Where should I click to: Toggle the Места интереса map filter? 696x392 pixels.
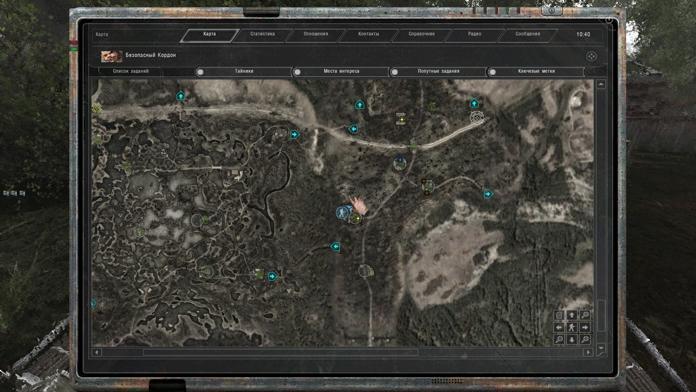point(341,71)
